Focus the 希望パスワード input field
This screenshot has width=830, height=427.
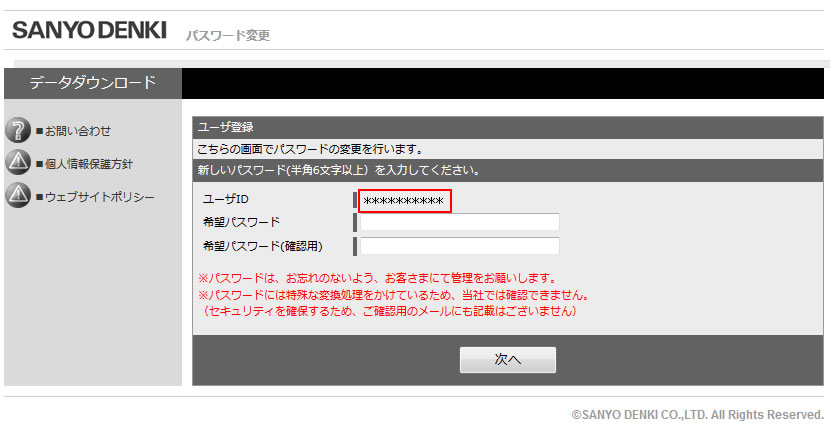point(459,222)
